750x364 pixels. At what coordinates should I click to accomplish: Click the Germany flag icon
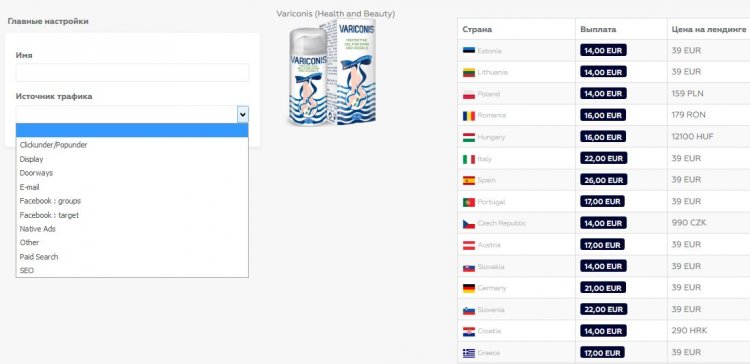pyautogui.click(x=469, y=288)
